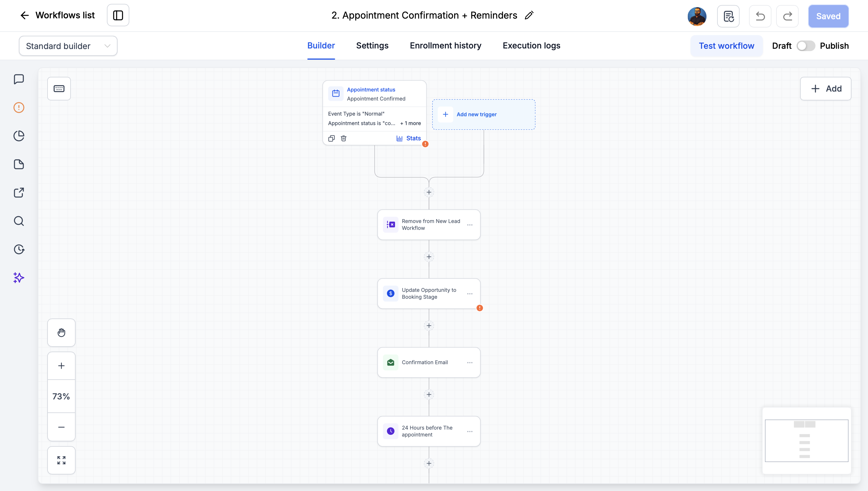Image resolution: width=868 pixels, height=491 pixels.
Task: Open the error warnings sidebar icon
Action: (x=19, y=108)
